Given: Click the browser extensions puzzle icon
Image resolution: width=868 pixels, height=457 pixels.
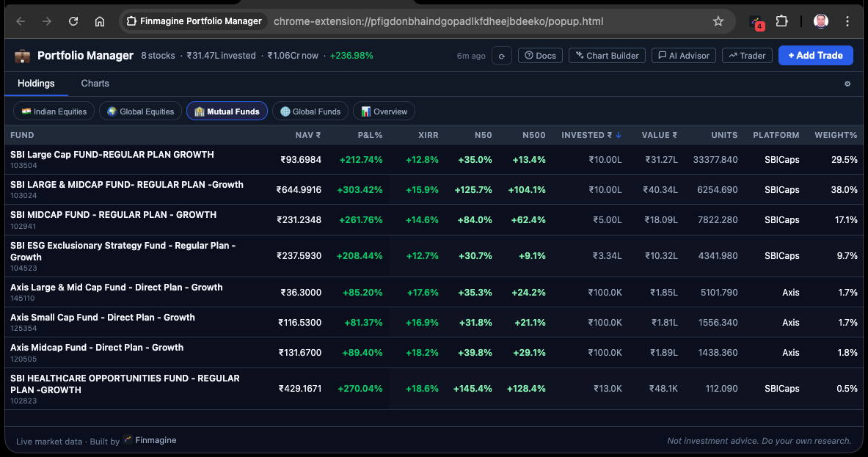Looking at the screenshot, I should click(x=781, y=21).
